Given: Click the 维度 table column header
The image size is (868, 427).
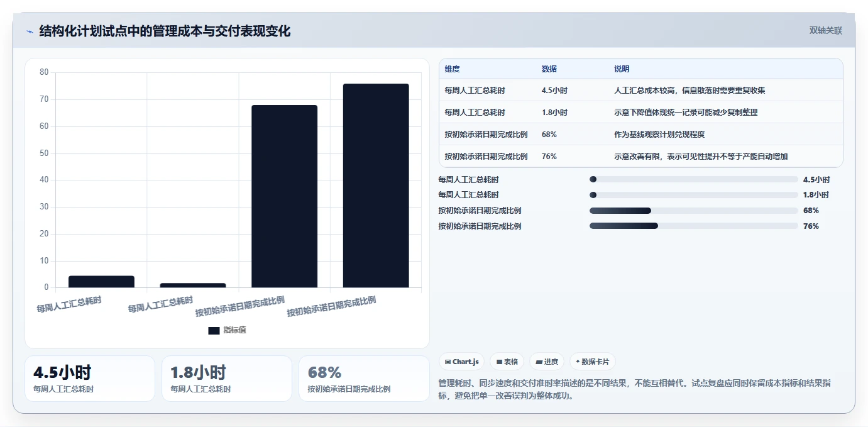Looking at the screenshot, I should 452,69.
